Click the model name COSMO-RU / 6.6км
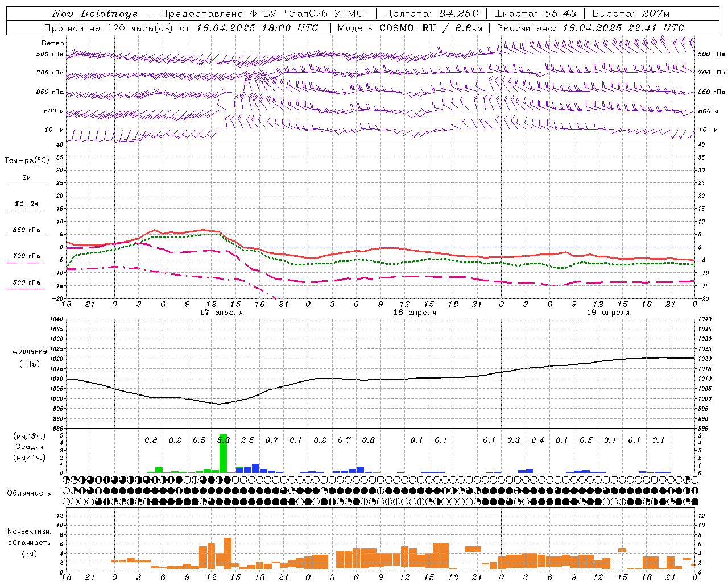 click(x=431, y=28)
